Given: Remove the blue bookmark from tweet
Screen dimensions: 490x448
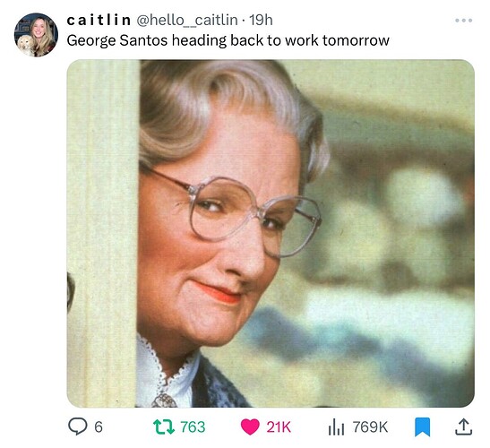Looking at the screenshot, I should pyautogui.click(x=423, y=427).
